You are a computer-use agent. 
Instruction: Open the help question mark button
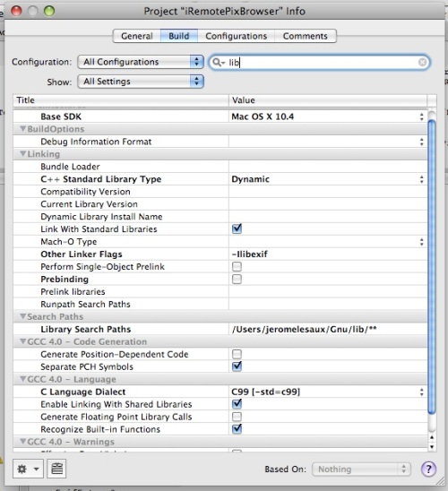point(428,469)
